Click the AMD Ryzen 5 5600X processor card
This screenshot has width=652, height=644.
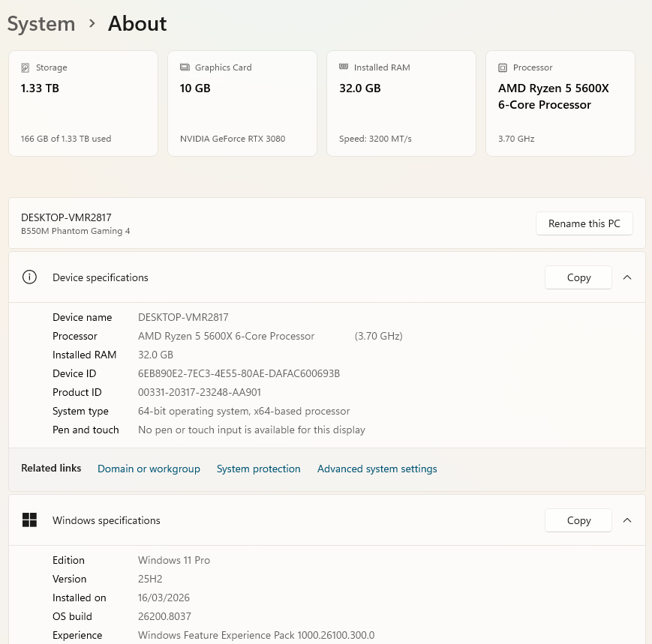560,103
